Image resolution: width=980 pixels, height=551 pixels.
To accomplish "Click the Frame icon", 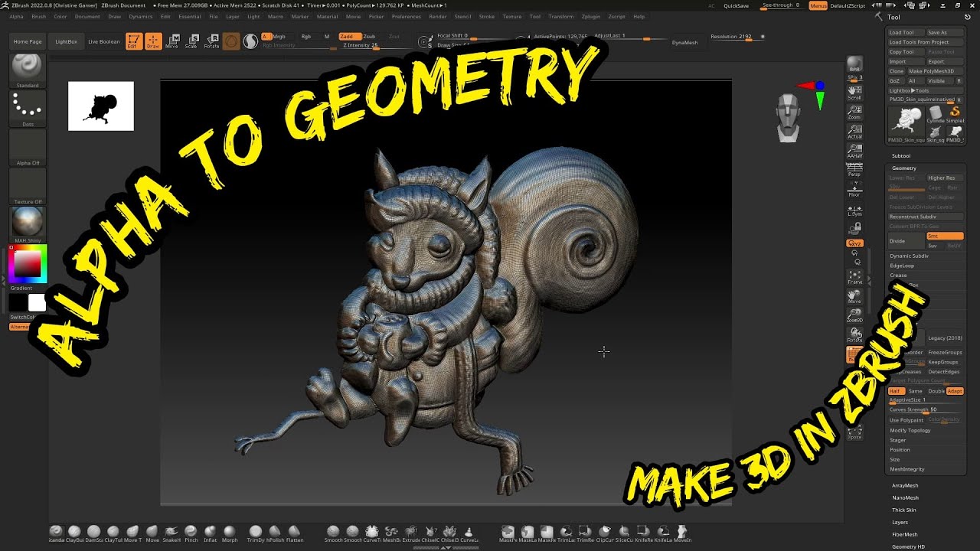I will [854, 276].
